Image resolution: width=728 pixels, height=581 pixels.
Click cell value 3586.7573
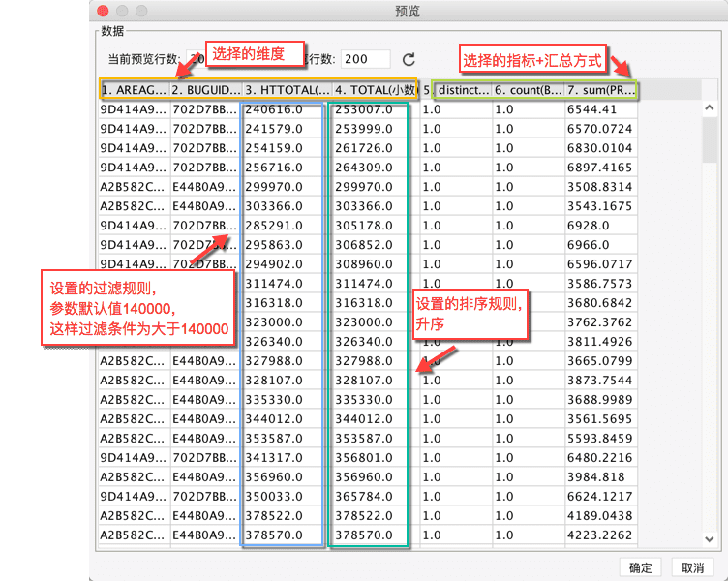pyautogui.click(x=599, y=284)
